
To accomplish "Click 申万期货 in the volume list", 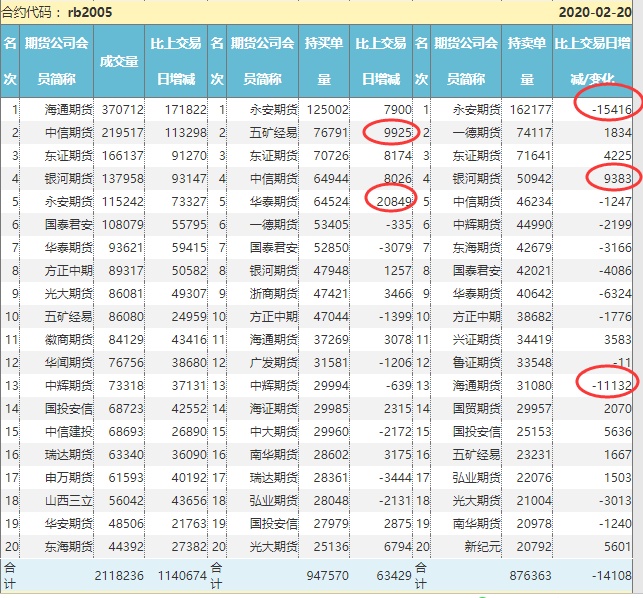I will point(68,477).
